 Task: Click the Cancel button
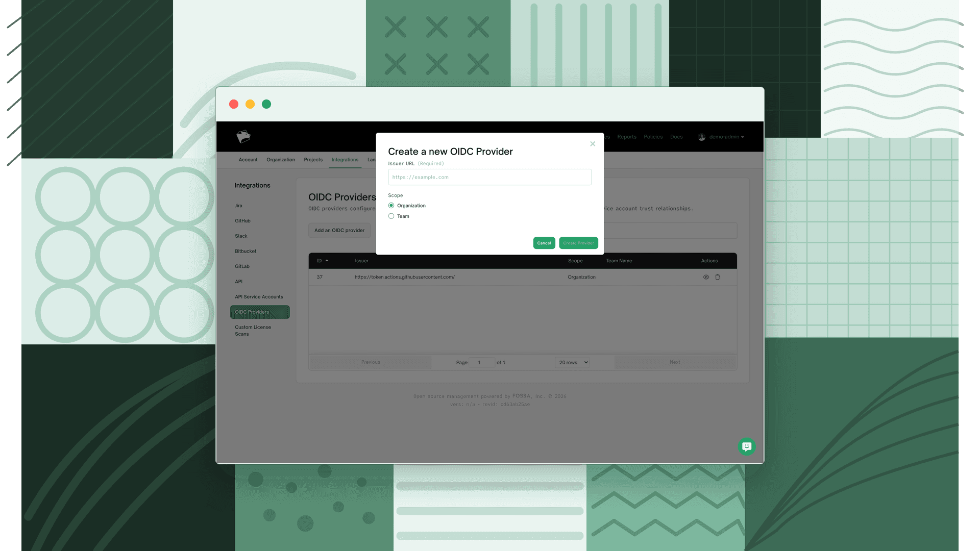(544, 243)
